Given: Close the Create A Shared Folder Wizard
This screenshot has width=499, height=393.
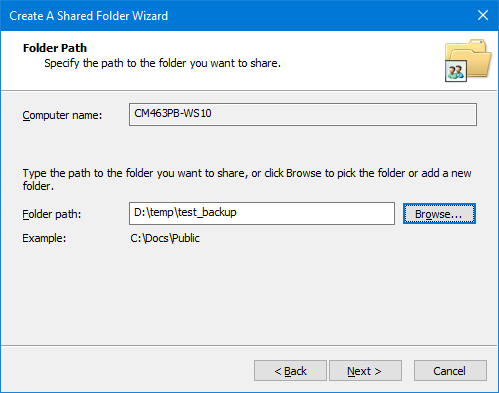Looking at the screenshot, I should click(x=483, y=15).
